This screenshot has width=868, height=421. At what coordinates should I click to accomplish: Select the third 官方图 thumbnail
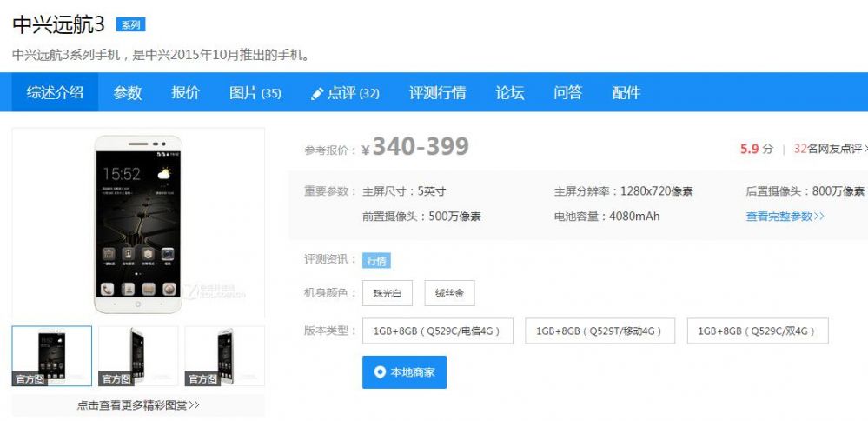click(x=225, y=356)
